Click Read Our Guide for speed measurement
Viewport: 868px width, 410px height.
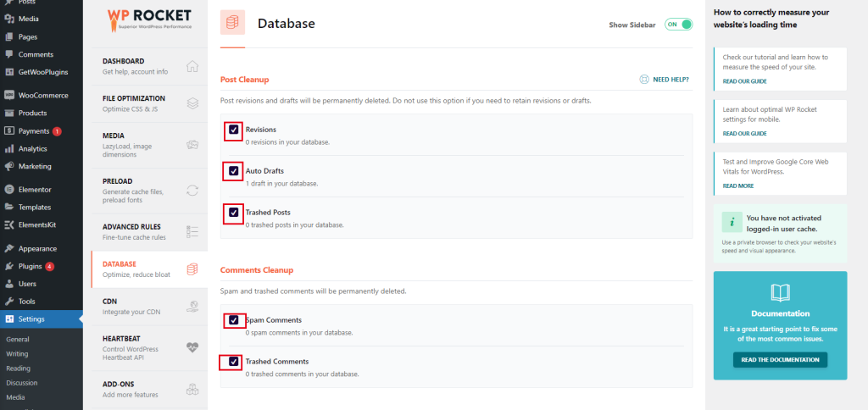click(744, 81)
